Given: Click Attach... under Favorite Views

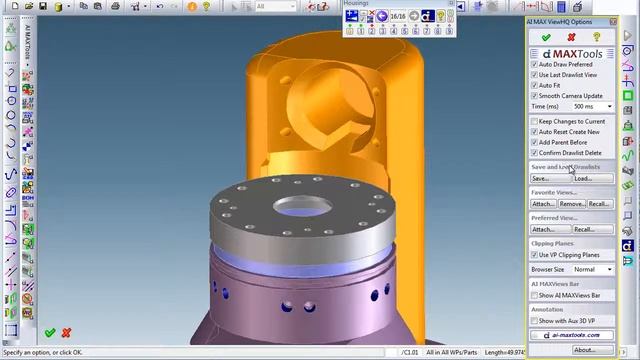Looking at the screenshot, I should pos(543,204).
